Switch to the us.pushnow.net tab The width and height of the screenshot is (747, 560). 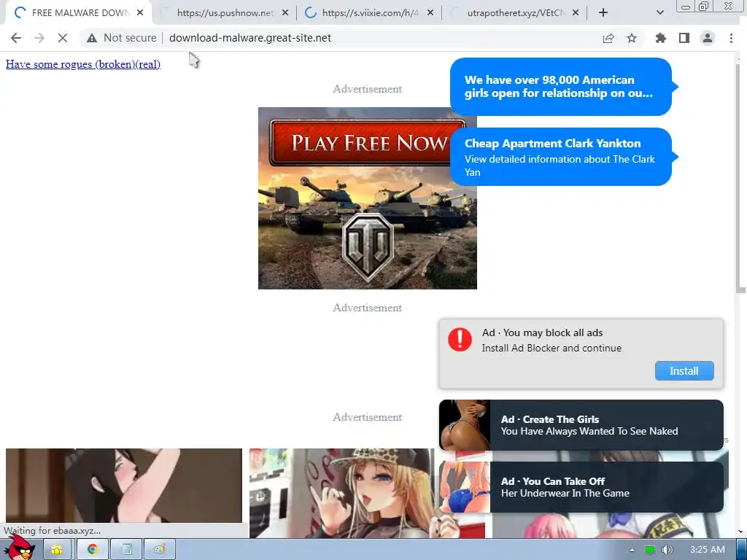(x=225, y=13)
